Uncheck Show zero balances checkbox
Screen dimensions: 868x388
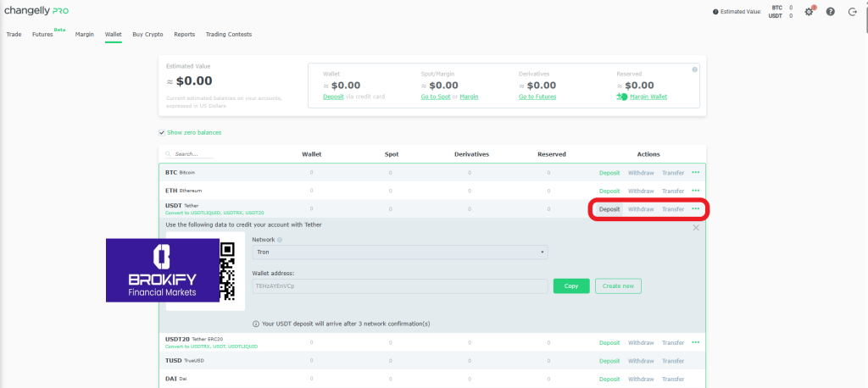(162, 132)
